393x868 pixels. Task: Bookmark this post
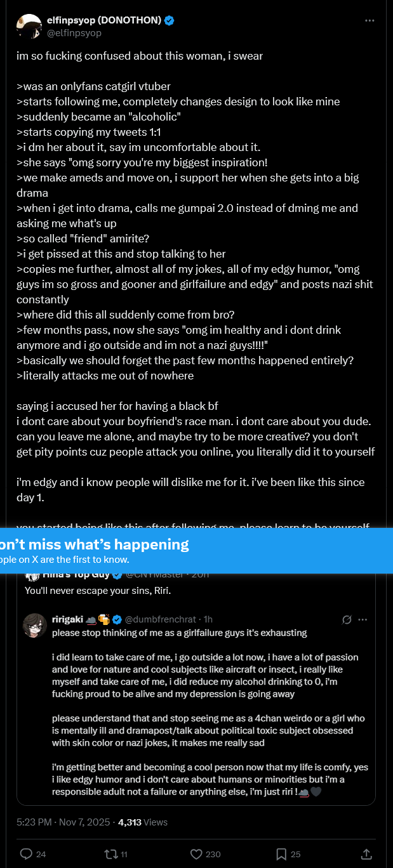tap(281, 854)
